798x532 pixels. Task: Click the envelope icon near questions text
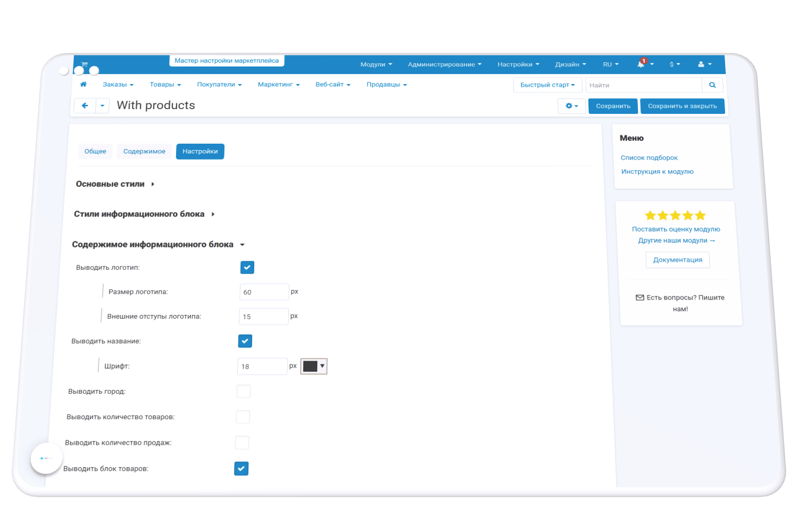point(640,297)
